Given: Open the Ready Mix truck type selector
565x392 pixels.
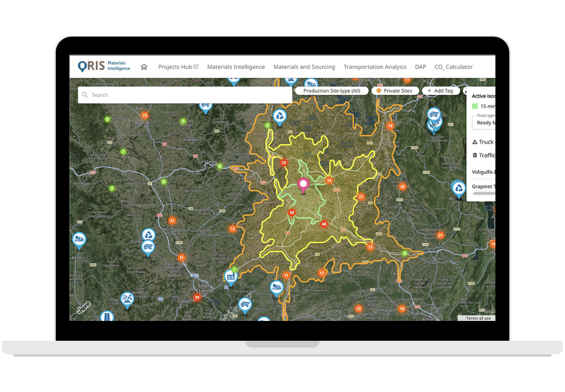Looking at the screenshot, I should point(485,122).
